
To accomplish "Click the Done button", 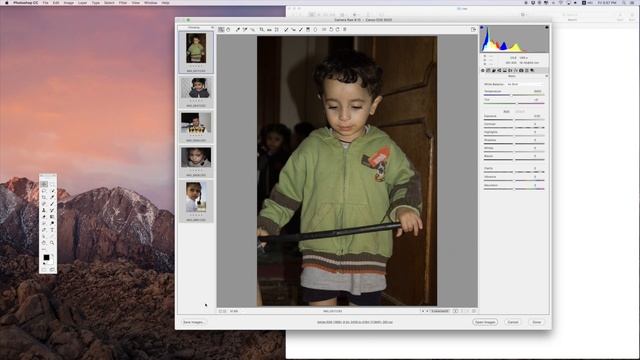I will tap(536, 322).
